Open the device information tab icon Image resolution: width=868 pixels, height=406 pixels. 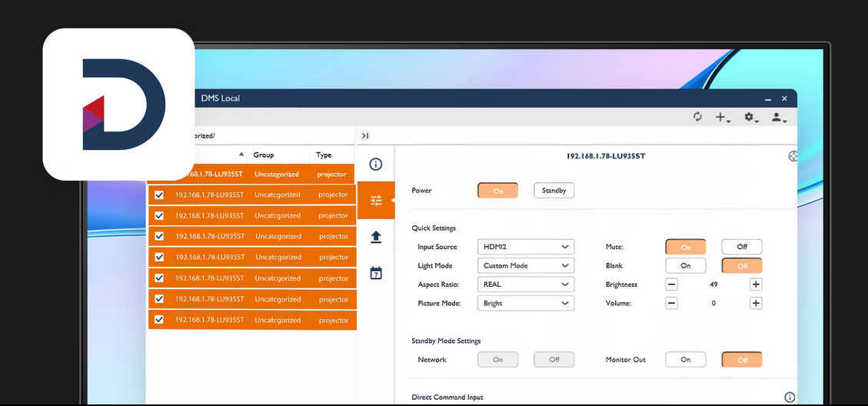click(x=376, y=165)
